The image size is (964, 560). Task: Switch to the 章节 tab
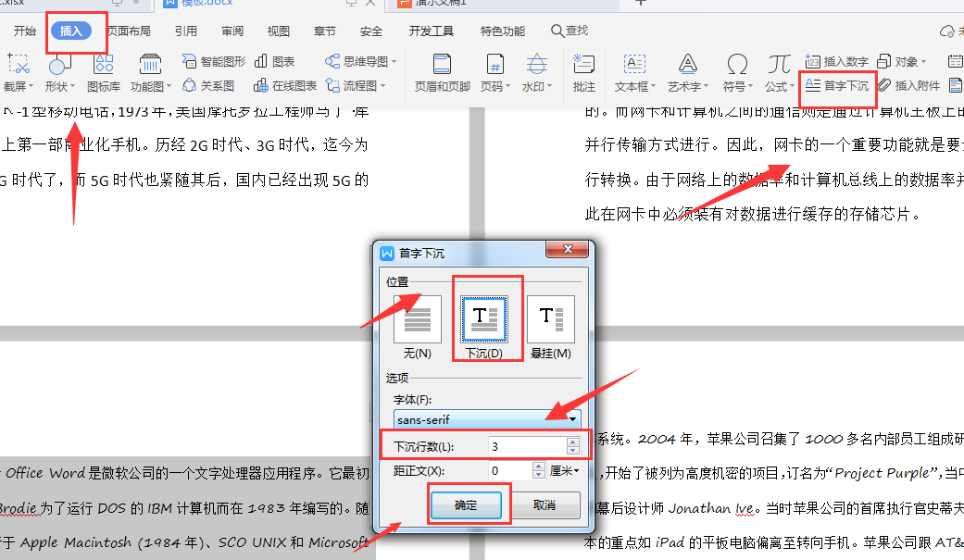click(325, 31)
